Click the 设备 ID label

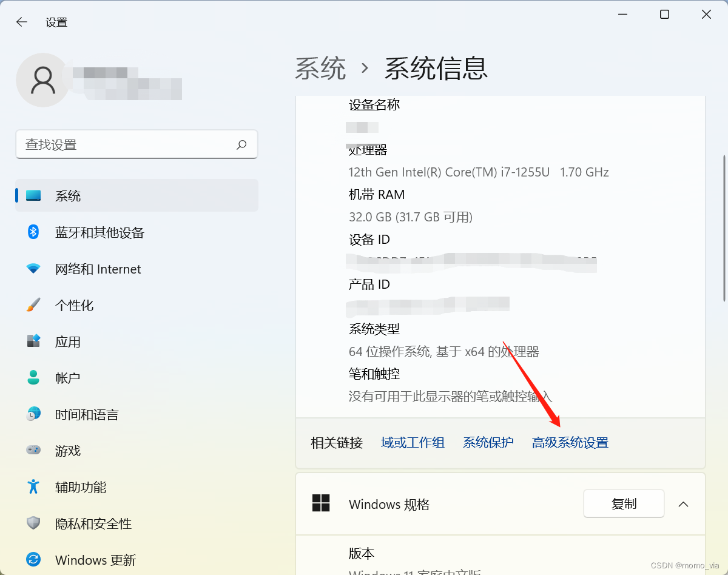[369, 240]
